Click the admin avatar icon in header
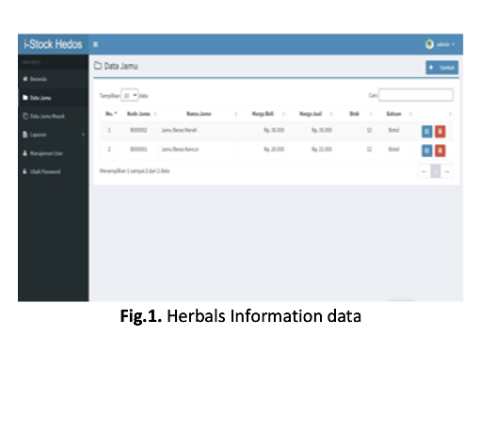Screen dimensions: 495x448 point(429,44)
